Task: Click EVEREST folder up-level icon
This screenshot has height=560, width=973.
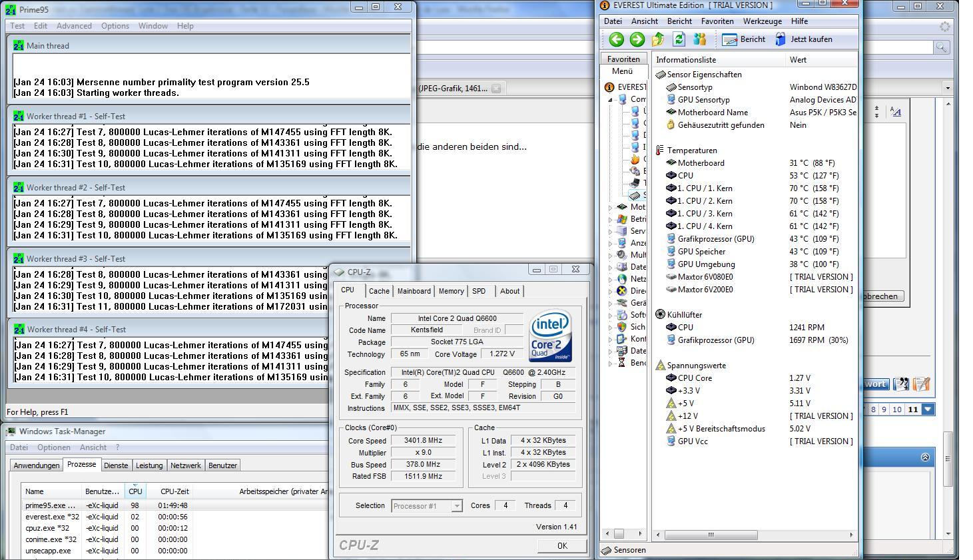Action: point(658,39)
